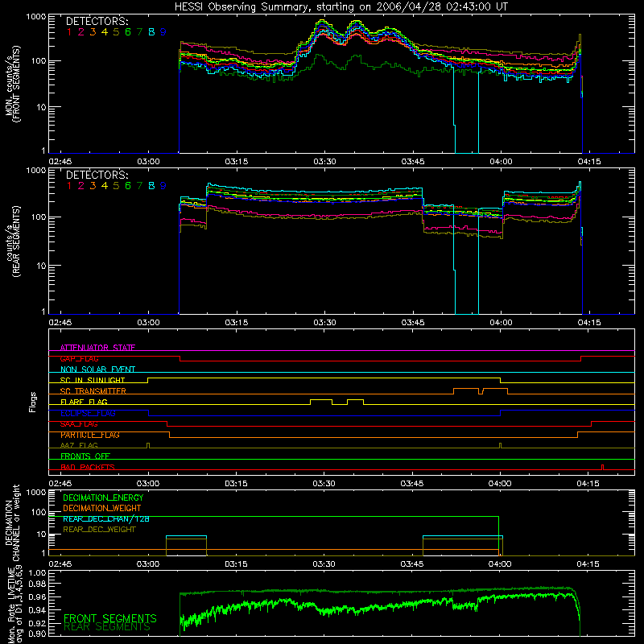Click detector 3 legend number in rear segments plot
Image resolution: width=644 pixels, height=644 pixels.
click(x=93, y=186)
